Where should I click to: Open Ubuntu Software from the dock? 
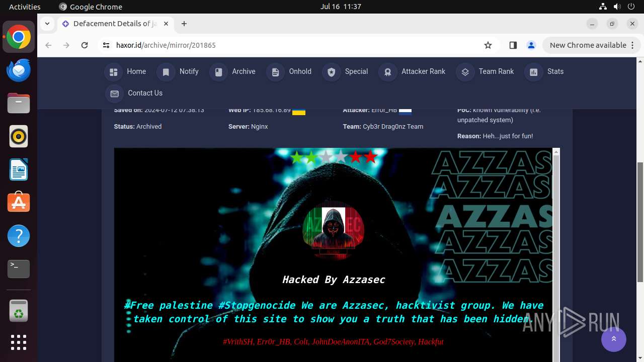(19, 203)
